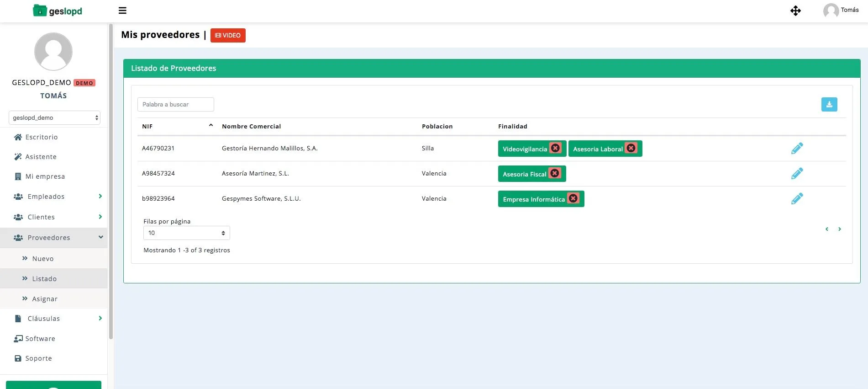Click the Soporte disk icon

[x=18, y=358]
